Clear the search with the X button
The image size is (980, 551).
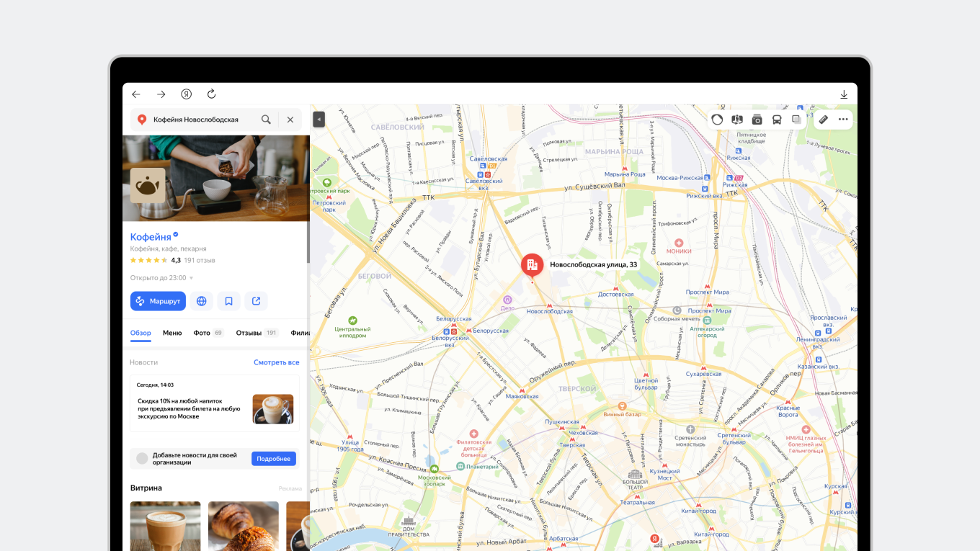(290, 120)
